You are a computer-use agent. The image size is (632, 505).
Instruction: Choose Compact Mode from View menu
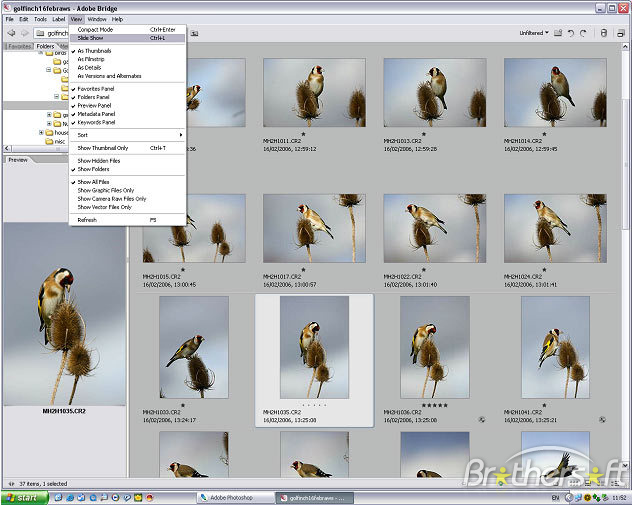click(127, 29)
